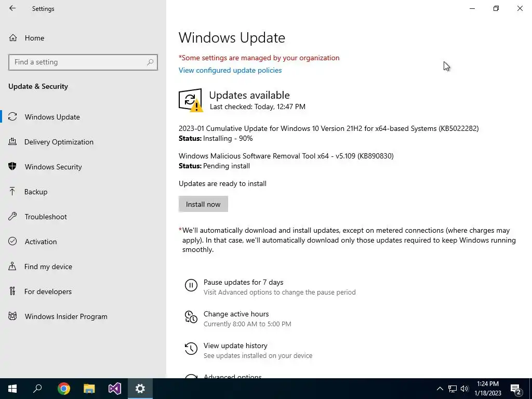Restore down the Settings window
The image size is (532, 399).
pyautogui.click(x=496, y=8)
